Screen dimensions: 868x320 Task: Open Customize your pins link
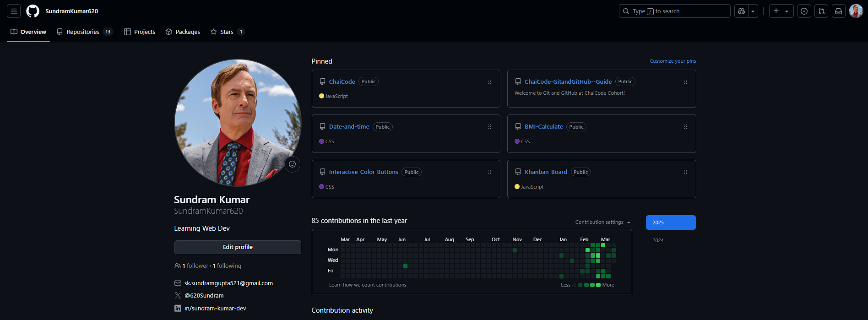673,61
